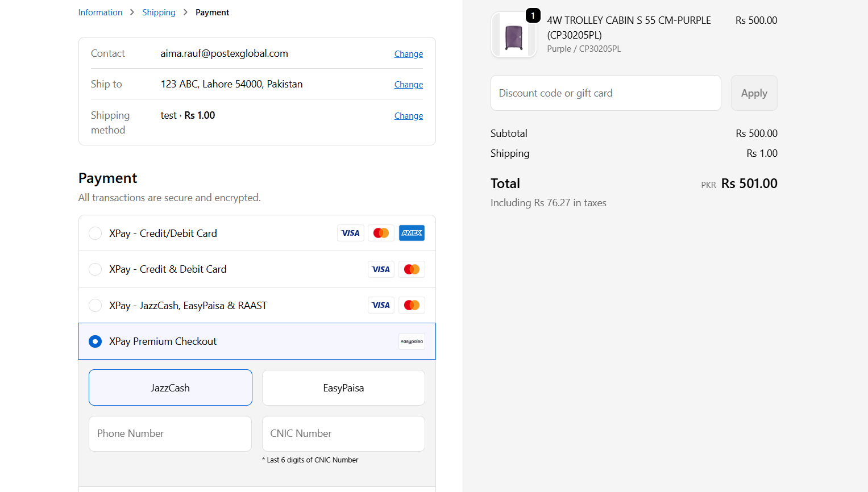868x492 pixels.
Task: Click the quantity badge on product image
Action: coord(533,15)
